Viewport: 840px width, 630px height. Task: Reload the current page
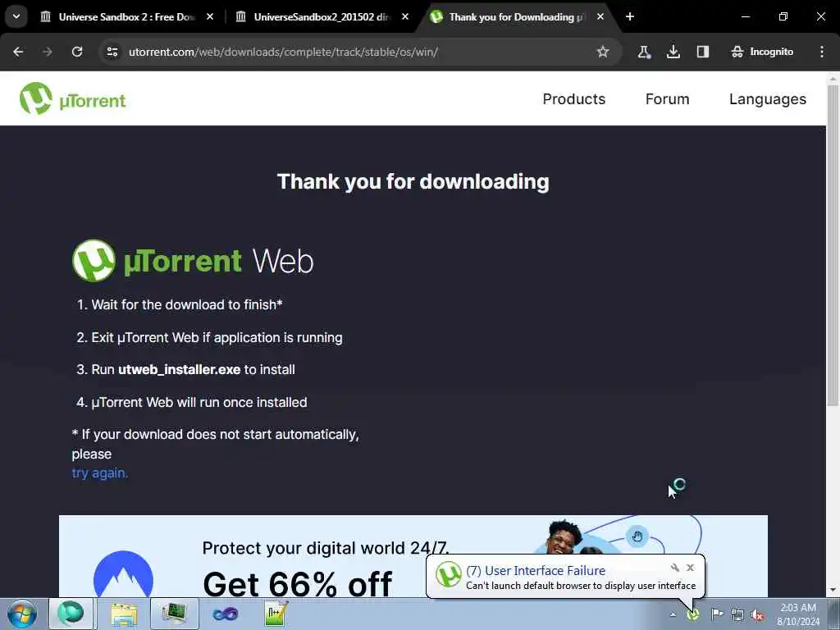point(77,52)
